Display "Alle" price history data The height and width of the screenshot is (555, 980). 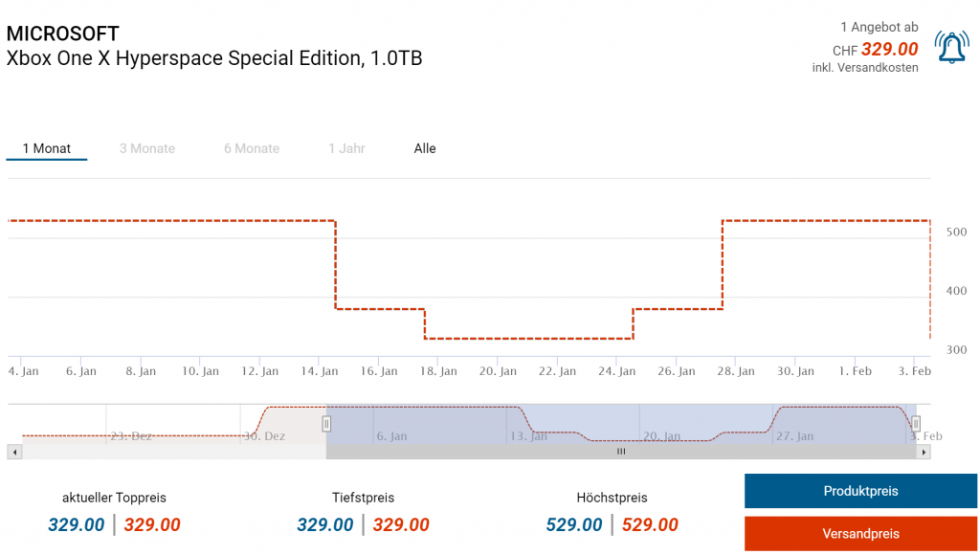click(x=425, y=148)
